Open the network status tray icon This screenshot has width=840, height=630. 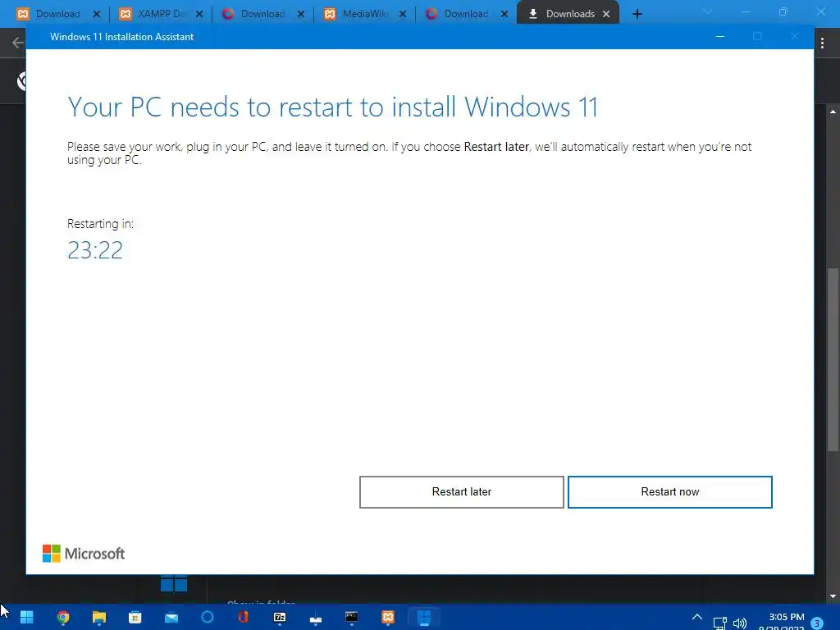point(719,623)
